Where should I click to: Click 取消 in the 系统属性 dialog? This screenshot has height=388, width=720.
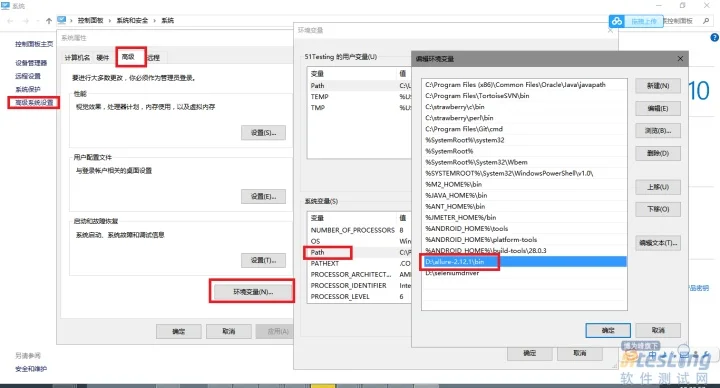tap(229, 332)
